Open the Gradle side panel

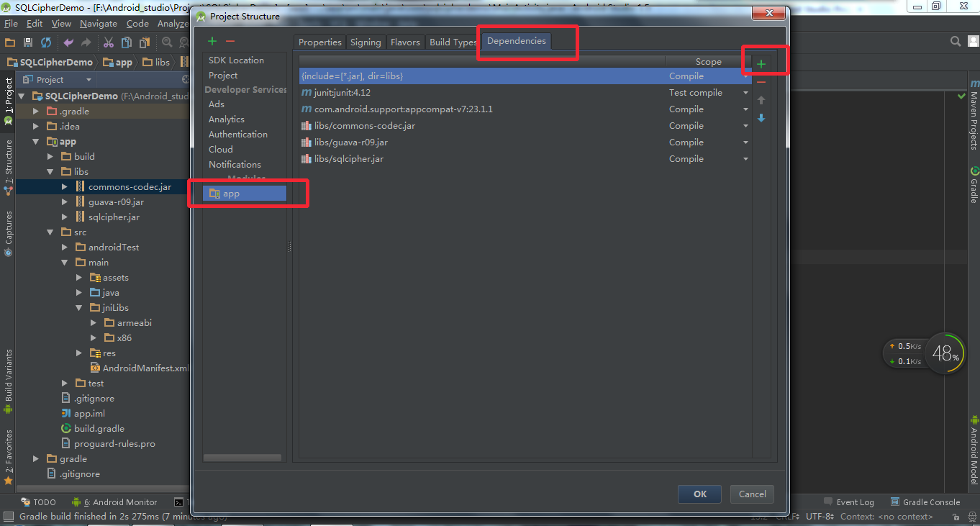click(x=974, y=185)
